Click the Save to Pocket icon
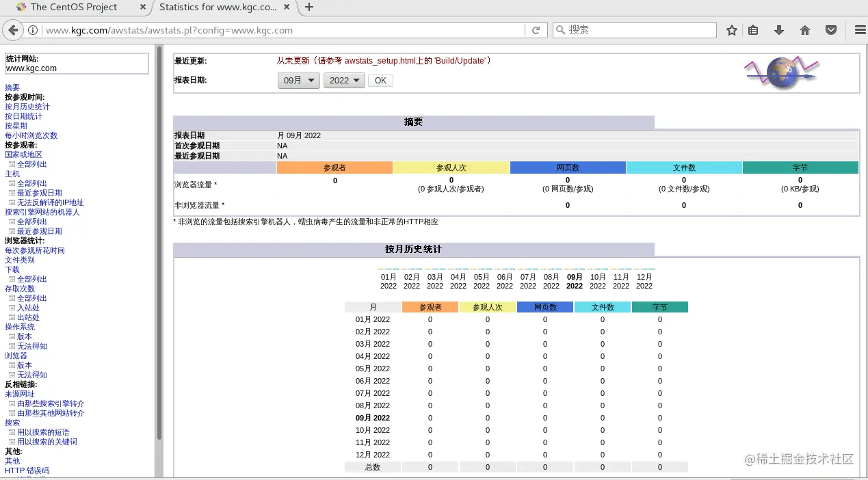The image size is (868, 480). (x=830, y=30)
